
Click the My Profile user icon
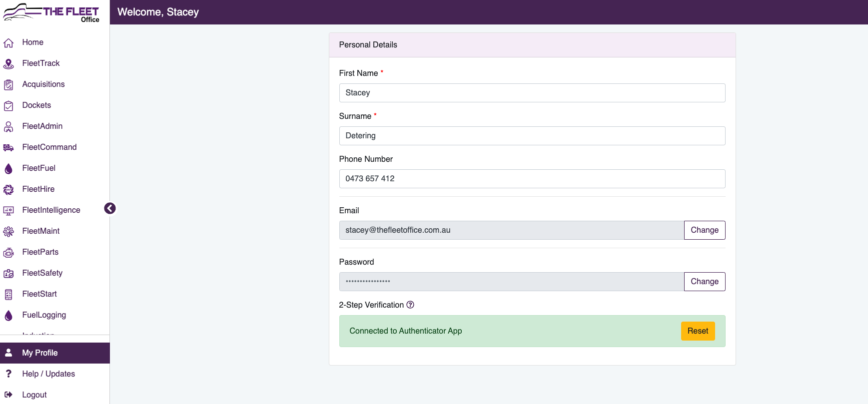pos(8,353)
